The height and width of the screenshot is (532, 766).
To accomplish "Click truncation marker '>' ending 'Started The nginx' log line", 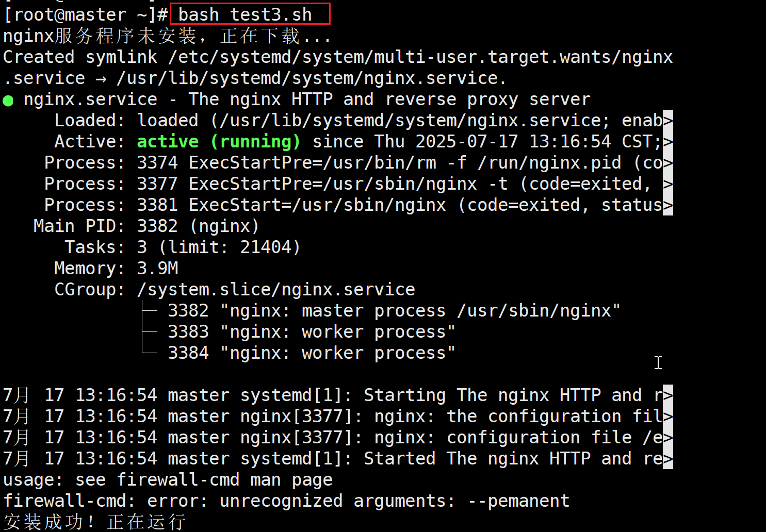I will [x=668, y=459].
